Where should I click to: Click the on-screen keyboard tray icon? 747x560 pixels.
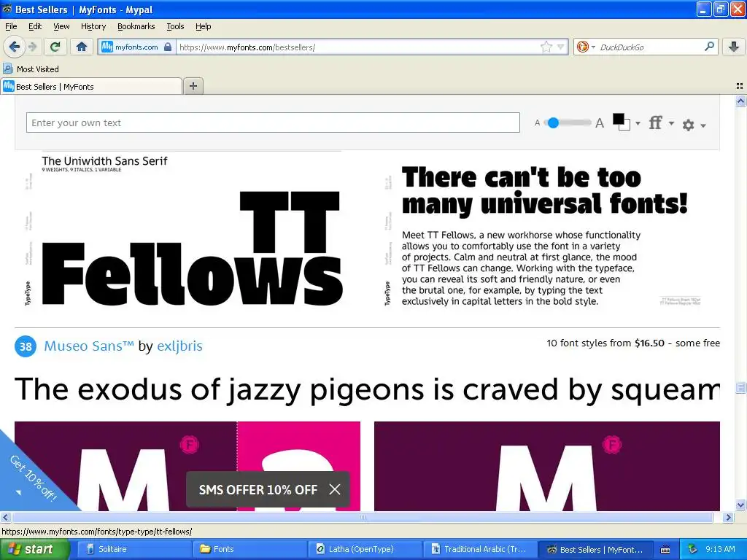coord(665,550)
